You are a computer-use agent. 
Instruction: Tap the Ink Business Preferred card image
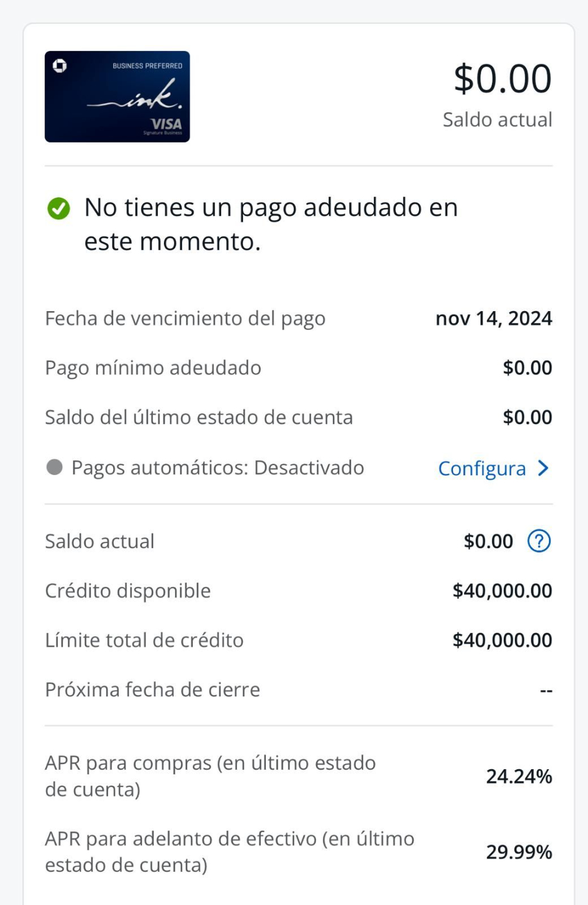coord(117,96)
